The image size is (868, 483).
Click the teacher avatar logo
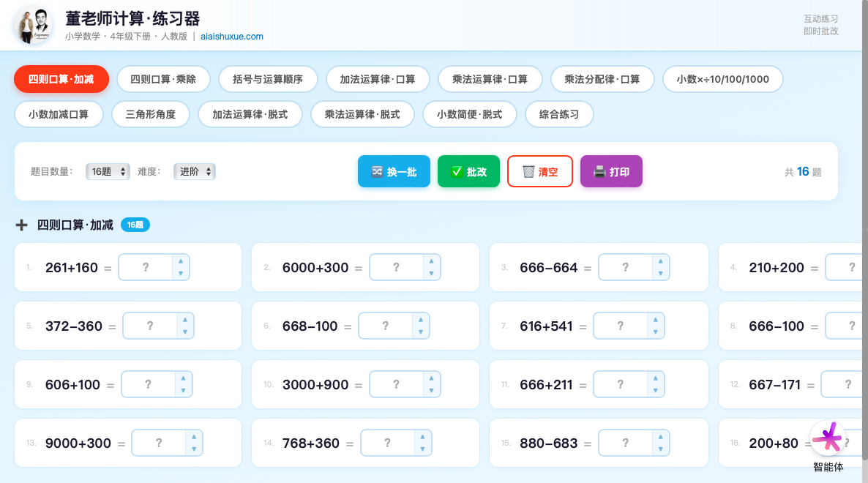(x=34, y=26)
